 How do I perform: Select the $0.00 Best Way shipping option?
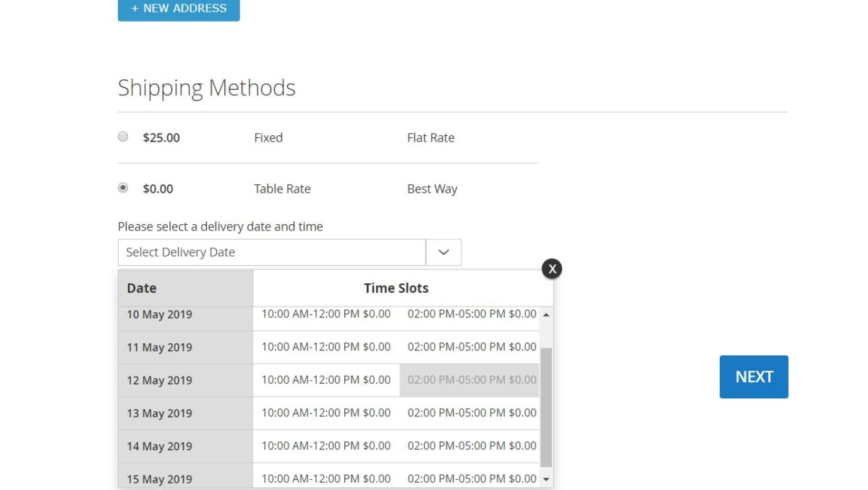click(x=122, y=186)
